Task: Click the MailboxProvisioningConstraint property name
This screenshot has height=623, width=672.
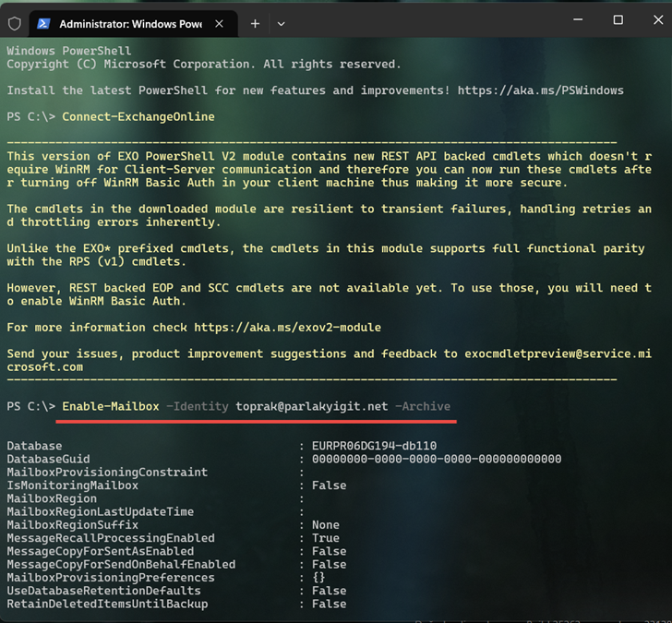Action: 107,473
